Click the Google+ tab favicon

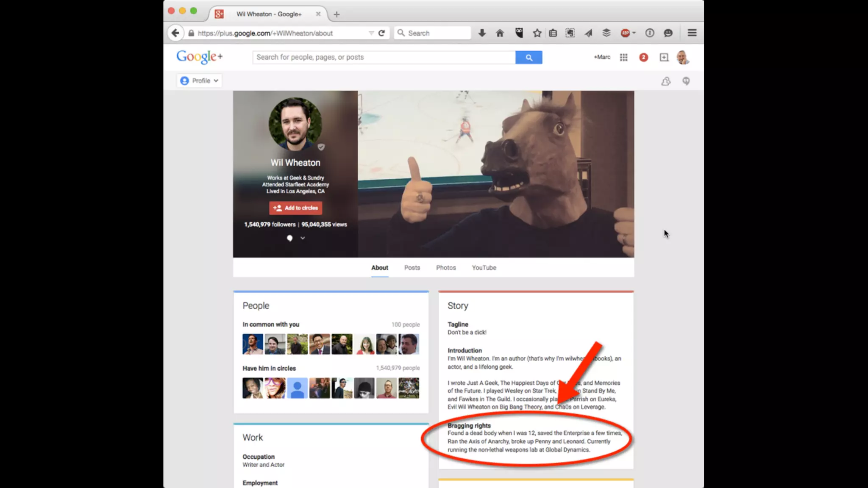click(x=219, y=14)
